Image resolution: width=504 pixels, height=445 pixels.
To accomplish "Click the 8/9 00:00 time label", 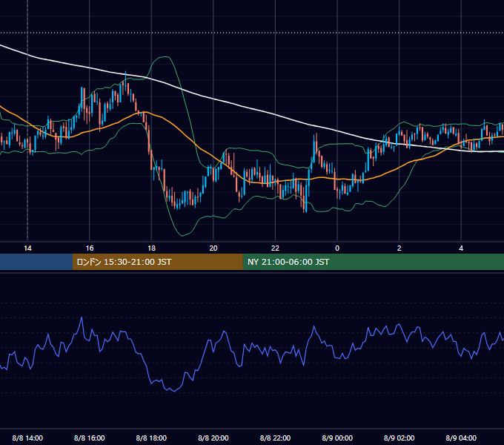I will [x=337, y=438].
